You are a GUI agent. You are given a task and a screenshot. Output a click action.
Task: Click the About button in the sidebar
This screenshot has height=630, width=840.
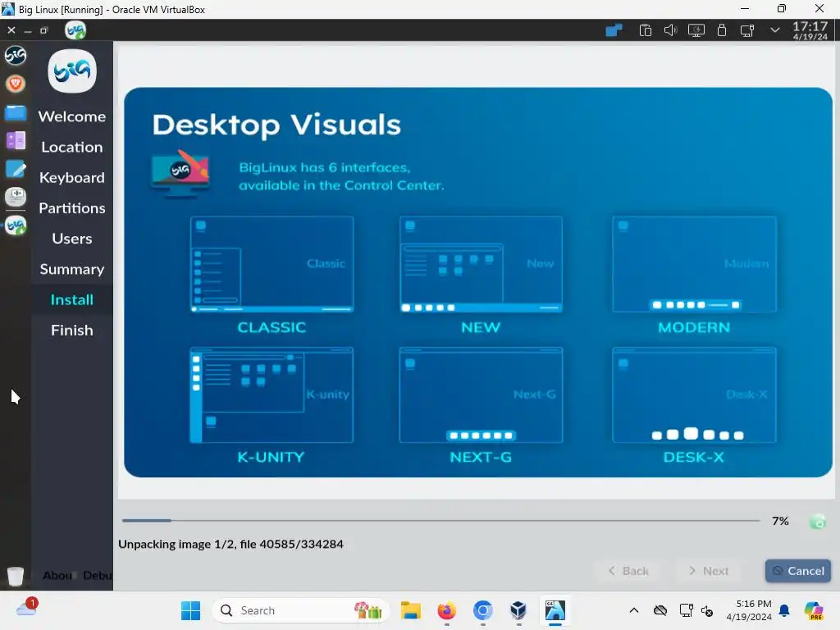coord(57,575)
